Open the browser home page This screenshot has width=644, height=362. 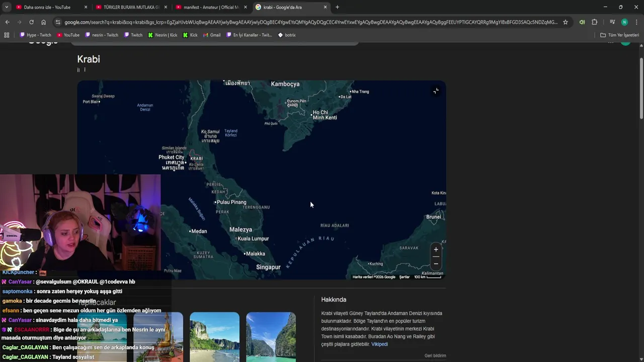click(43, 22)
